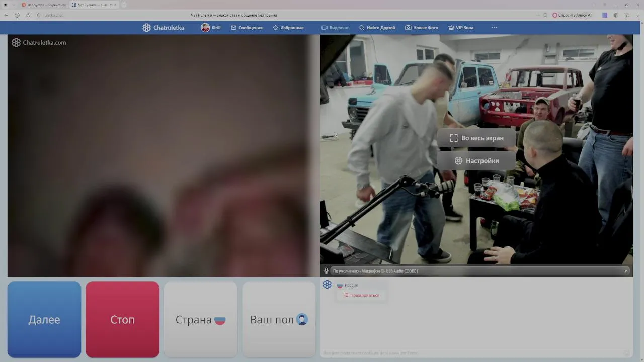Image resolution: width=644 pixels, height=362 pixels.
Task: Click the Chatruletka logo in navigation bar
Action: [163, 28]
